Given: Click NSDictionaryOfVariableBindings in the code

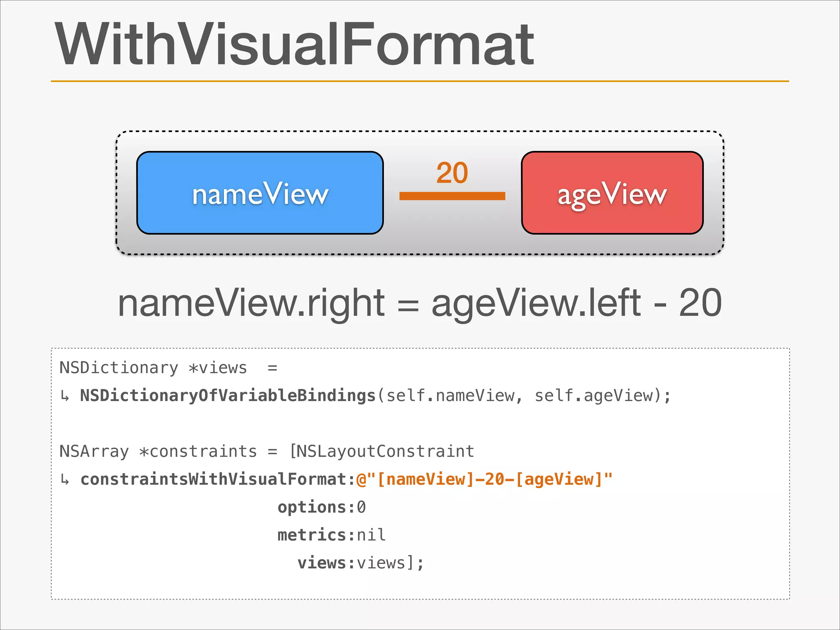Looking at the screenshot, I should point(228,396).
